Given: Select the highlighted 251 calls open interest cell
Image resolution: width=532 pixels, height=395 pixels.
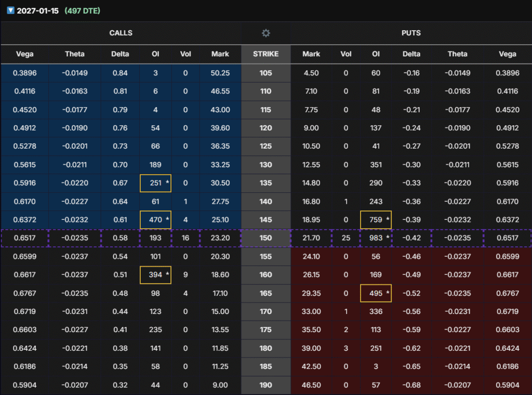Looking at the screenshot, I should pyautogui.click(x=156, y=183).
